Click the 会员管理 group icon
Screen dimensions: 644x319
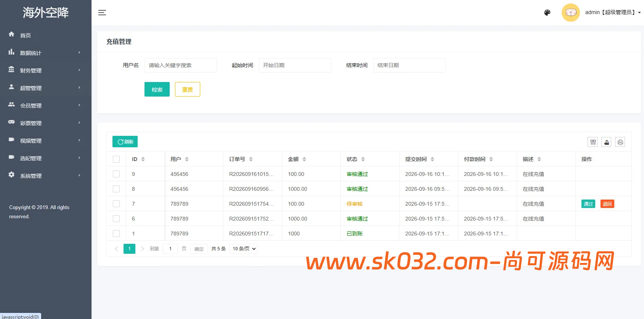tap(11, 105)
